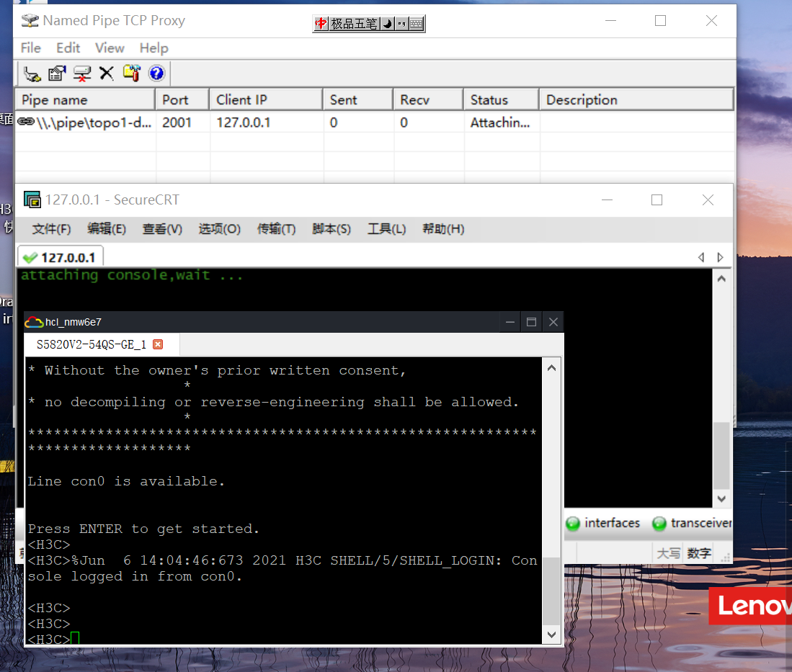
Task: Click the client IP cell 127.0.0.1
Action: click(x=244, y=122)
